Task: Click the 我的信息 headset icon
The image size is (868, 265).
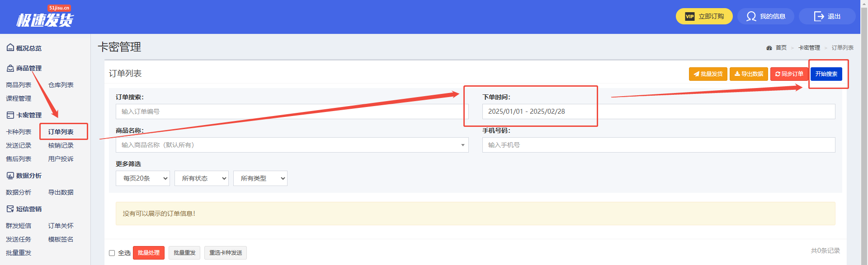Action: coord(751,16)
